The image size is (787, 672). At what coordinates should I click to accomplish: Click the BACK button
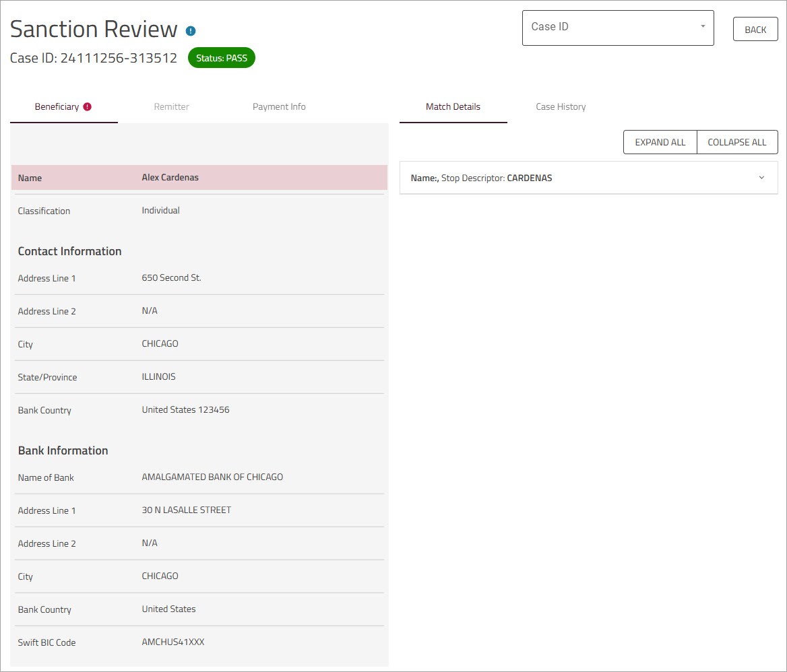click(x=755, y=29)
